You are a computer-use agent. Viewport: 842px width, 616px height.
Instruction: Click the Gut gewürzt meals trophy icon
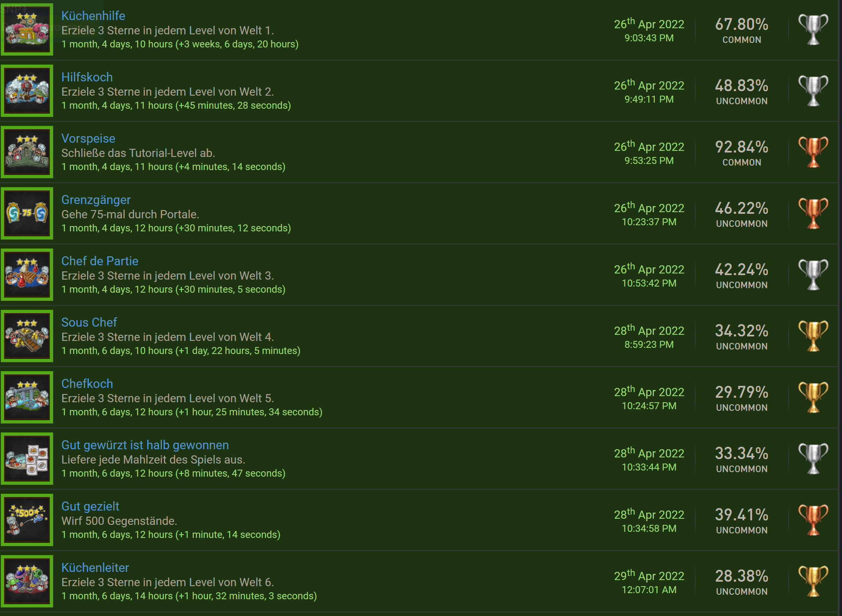(x=27, y=459)
